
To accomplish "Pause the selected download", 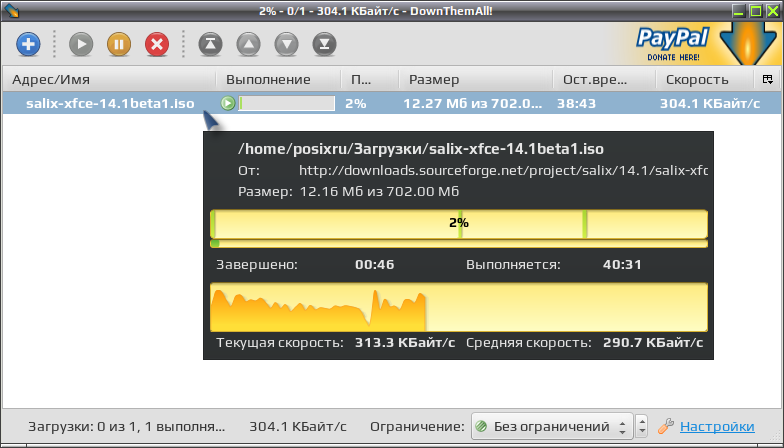I will [x=119, y=44].
